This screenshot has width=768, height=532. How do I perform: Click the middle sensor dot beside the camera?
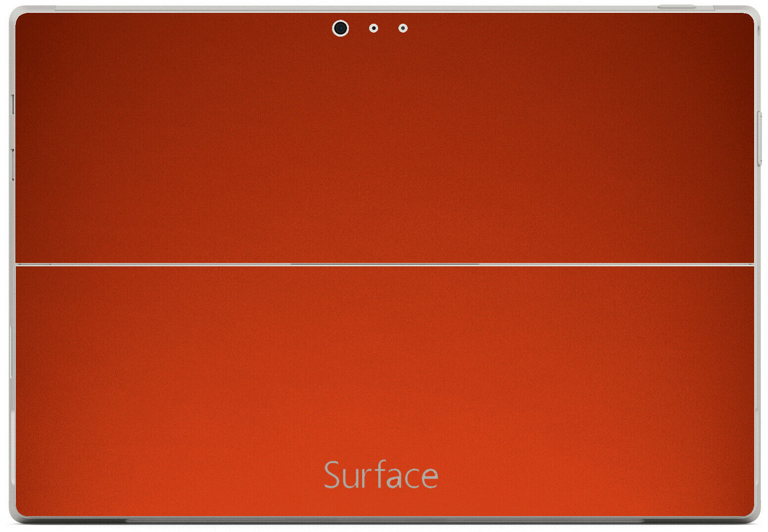[x=374, y=28]
